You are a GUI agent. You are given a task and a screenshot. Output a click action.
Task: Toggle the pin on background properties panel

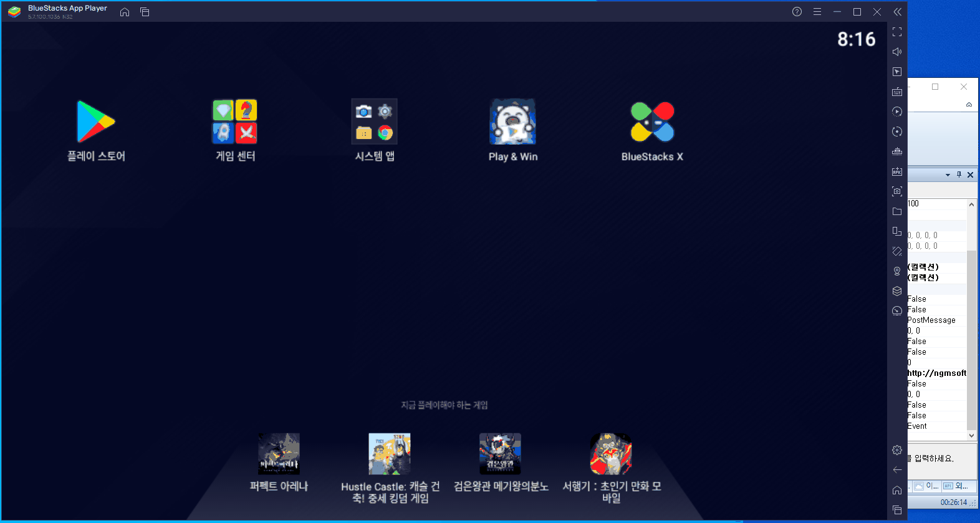tap(959, 175)
